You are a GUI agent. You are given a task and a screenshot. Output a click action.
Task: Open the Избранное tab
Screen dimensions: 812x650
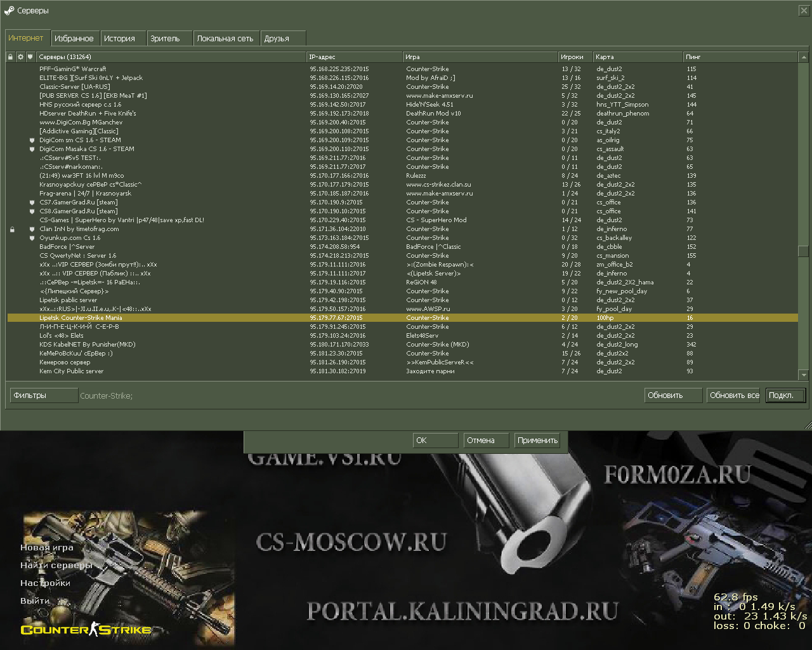coord(74,38)
